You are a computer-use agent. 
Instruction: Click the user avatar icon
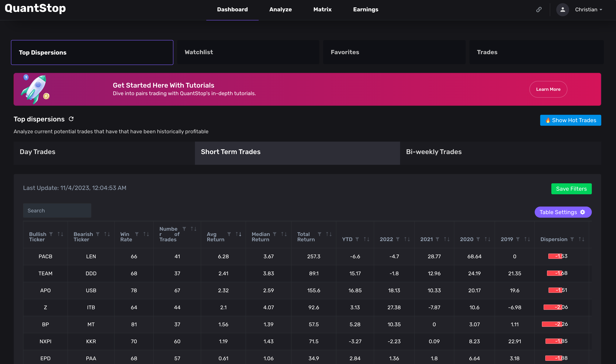(562, 10)
